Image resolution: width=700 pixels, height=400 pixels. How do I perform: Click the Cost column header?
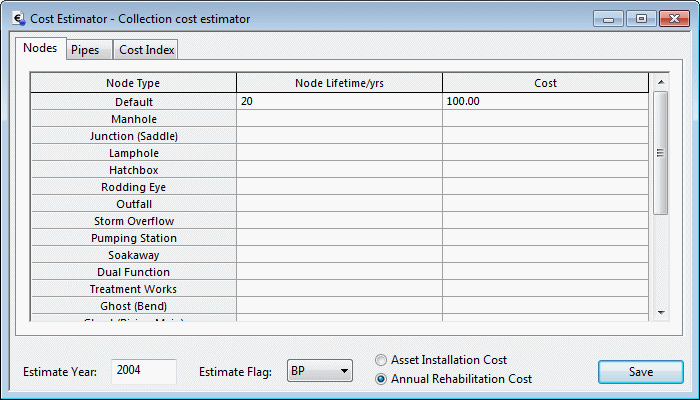tap(545, 83)
